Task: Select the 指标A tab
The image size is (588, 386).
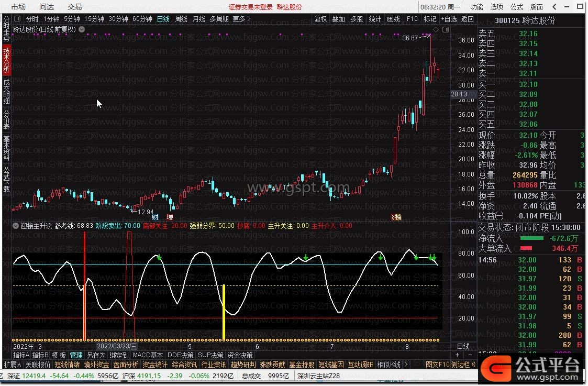Action: coord(21,355)
